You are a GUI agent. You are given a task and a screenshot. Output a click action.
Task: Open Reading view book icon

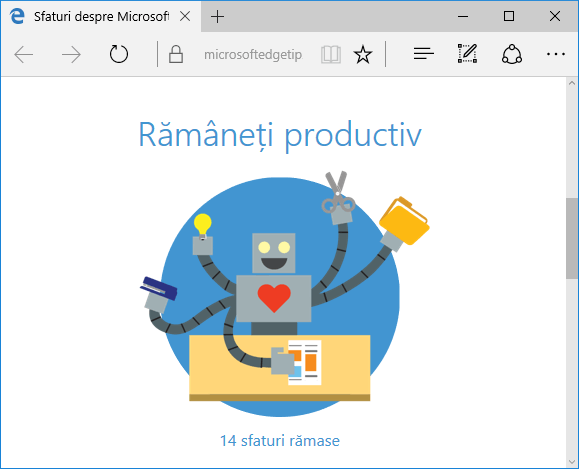(331, 55)
